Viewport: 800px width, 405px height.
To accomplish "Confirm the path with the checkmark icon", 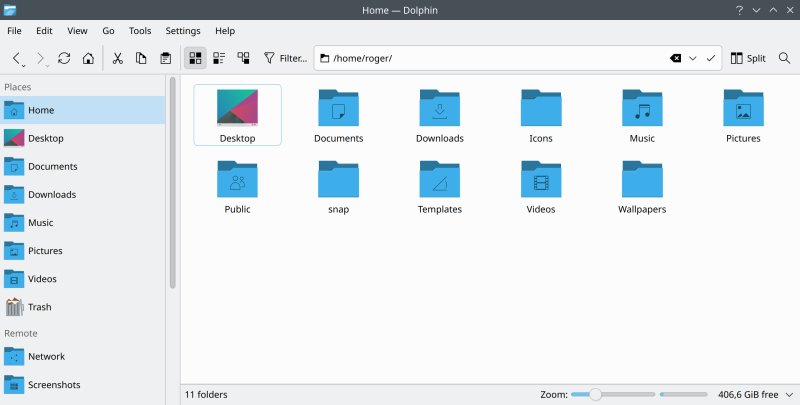I will point(711,58).
